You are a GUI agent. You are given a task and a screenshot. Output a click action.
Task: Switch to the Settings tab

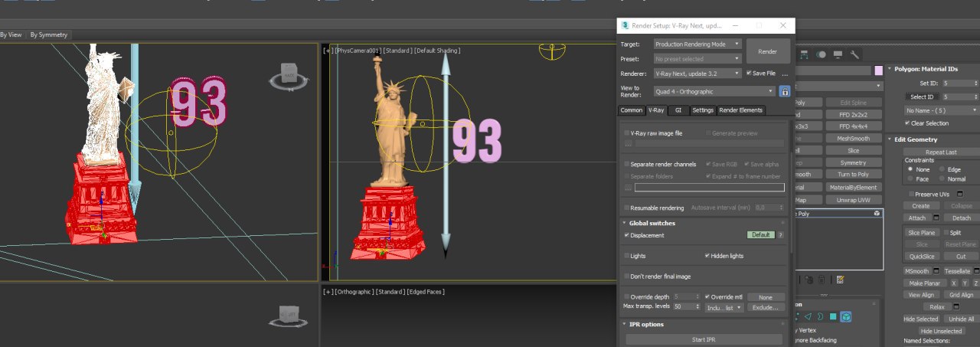pos(703,110)
